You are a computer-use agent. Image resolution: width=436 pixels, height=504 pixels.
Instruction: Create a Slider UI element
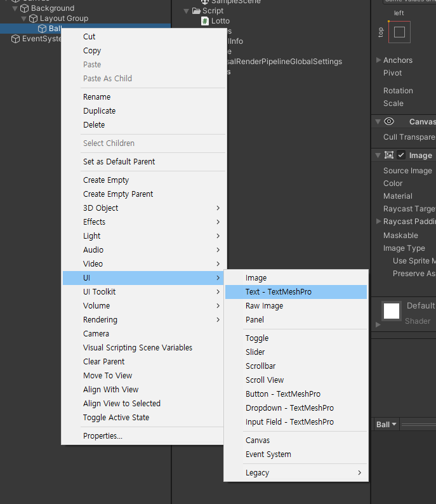(296, 352)
